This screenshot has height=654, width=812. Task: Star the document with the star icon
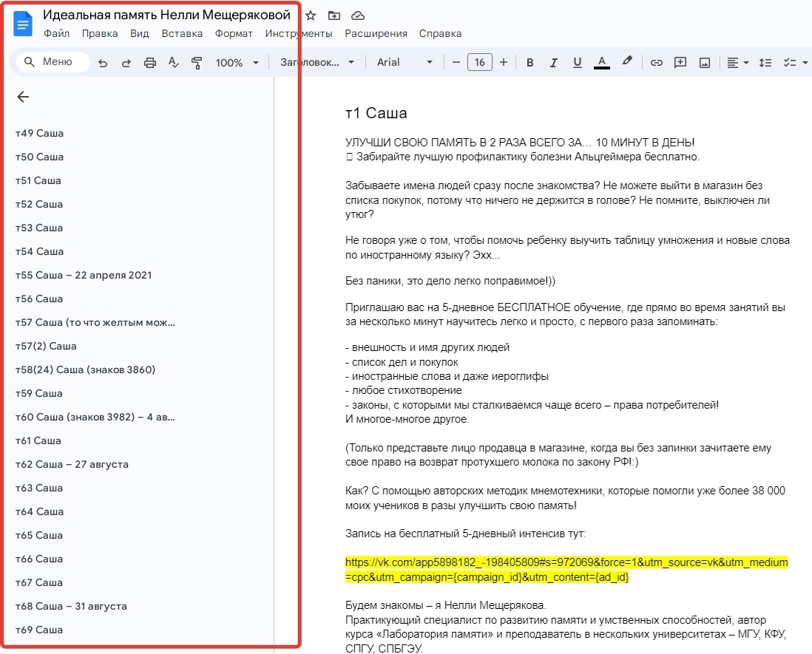click(x=311, y=16)
